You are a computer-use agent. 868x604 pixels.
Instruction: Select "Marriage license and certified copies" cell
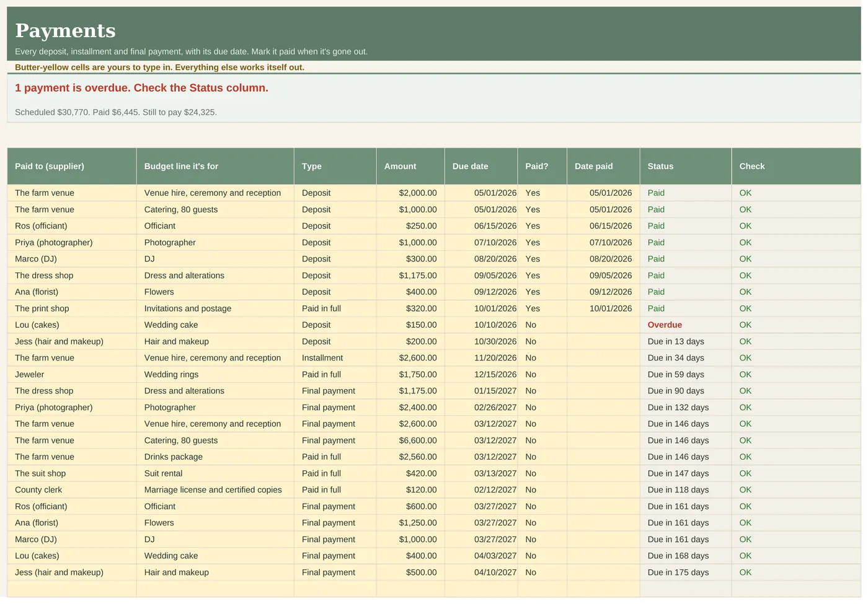(215, 489)
